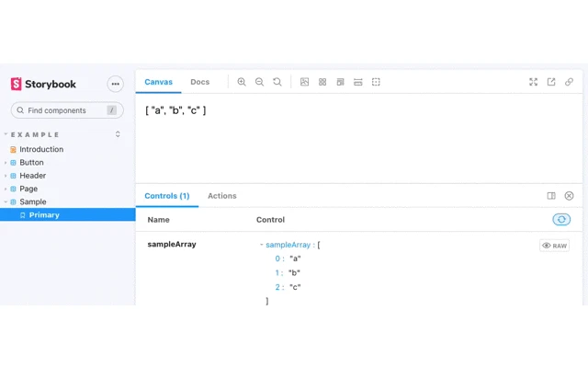Edit the value "c" at index 2
This screenshot has width=588, height=368.
(295, 287)
